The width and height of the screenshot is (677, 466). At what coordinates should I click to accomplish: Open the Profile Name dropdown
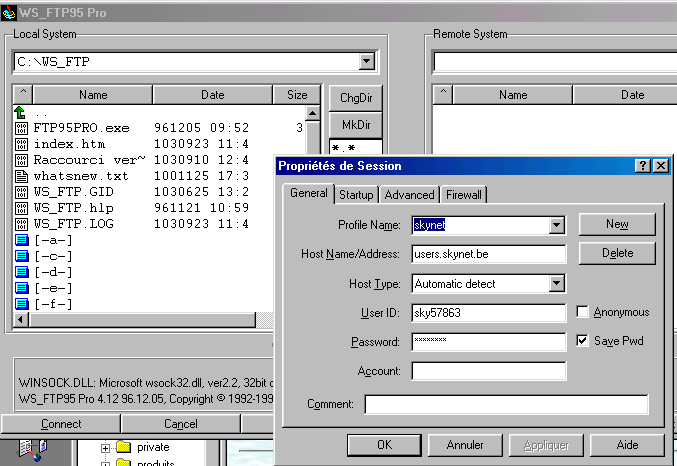coord(557,225)
